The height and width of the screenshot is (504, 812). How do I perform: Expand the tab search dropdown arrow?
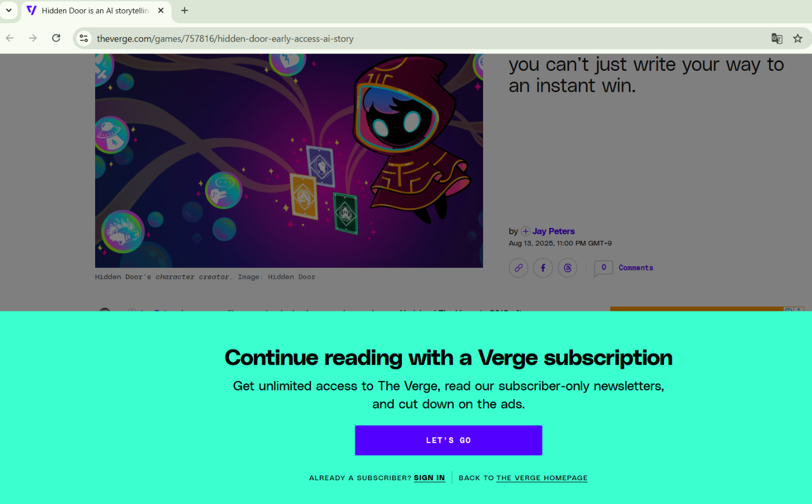[x=9, y=10]
